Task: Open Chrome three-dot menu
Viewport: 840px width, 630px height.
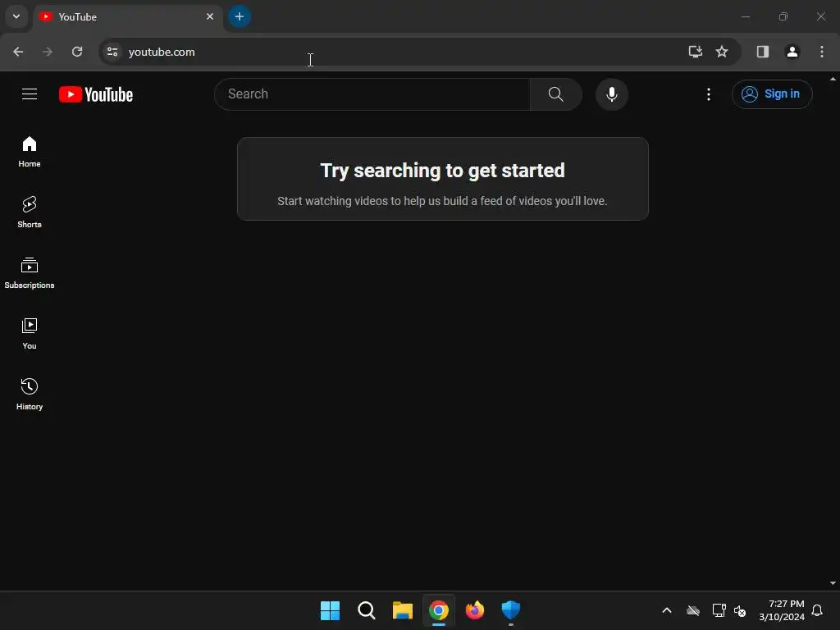Action: 821,52
